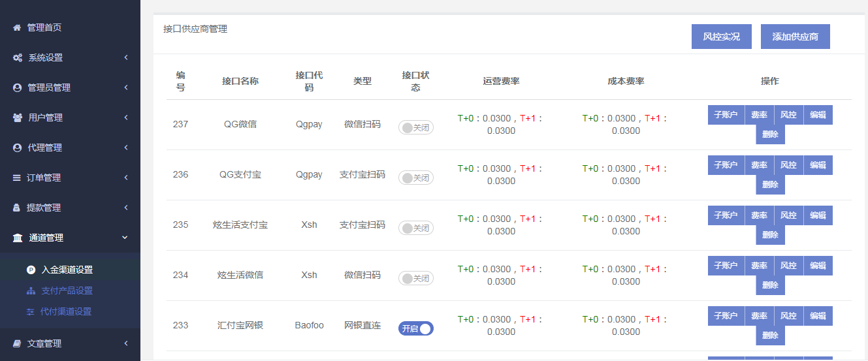Click the bank icon for 通道管理
Image resolution: width=868 pixels, height=361 pixels.
point(18,238)
